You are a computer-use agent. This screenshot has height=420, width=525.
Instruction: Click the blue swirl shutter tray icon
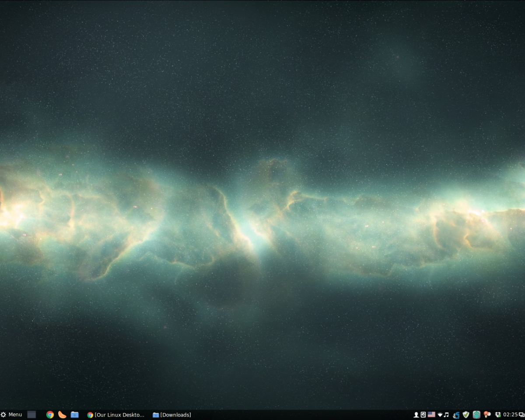456,415
